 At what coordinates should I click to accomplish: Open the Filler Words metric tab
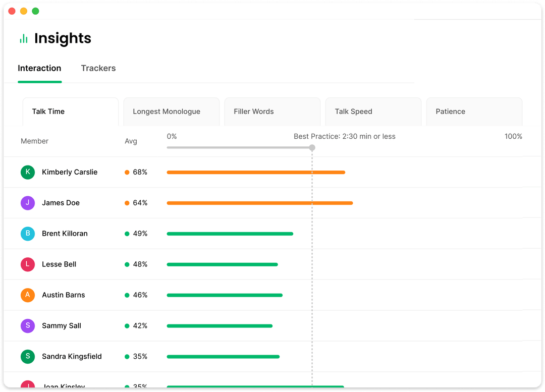point(272,111)
